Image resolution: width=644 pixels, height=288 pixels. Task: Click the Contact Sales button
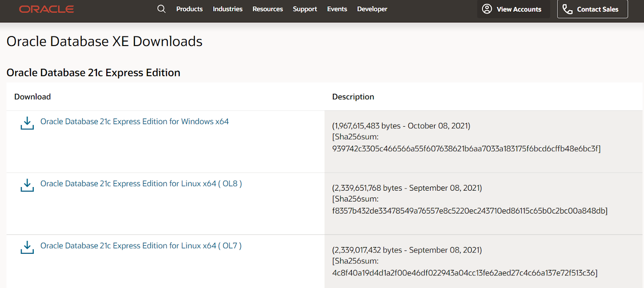[592, 9]
